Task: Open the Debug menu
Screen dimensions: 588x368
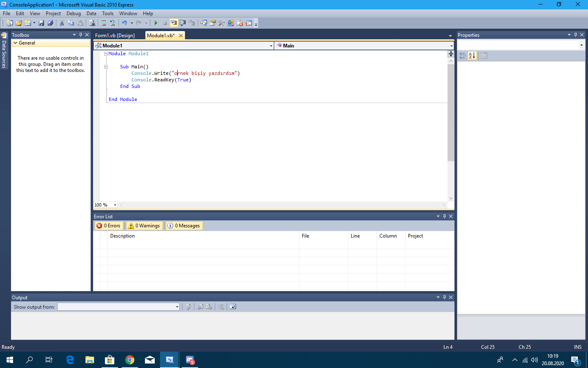Action: 73,13
